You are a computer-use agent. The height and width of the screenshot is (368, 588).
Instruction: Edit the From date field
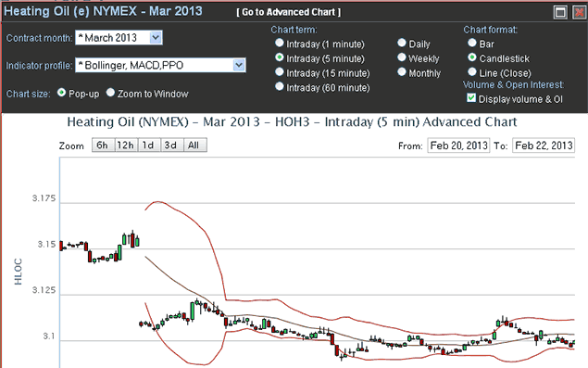[x=458, y=146]
